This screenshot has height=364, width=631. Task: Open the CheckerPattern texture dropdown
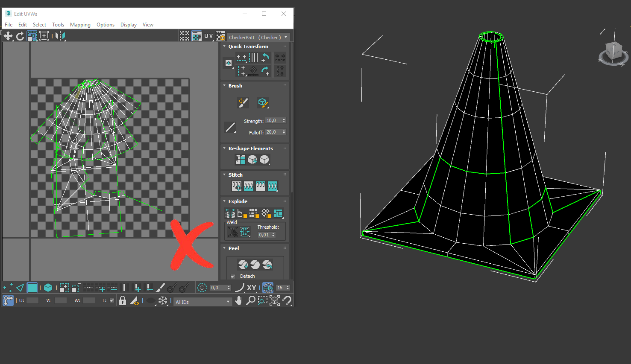click(x=258, y=38)
